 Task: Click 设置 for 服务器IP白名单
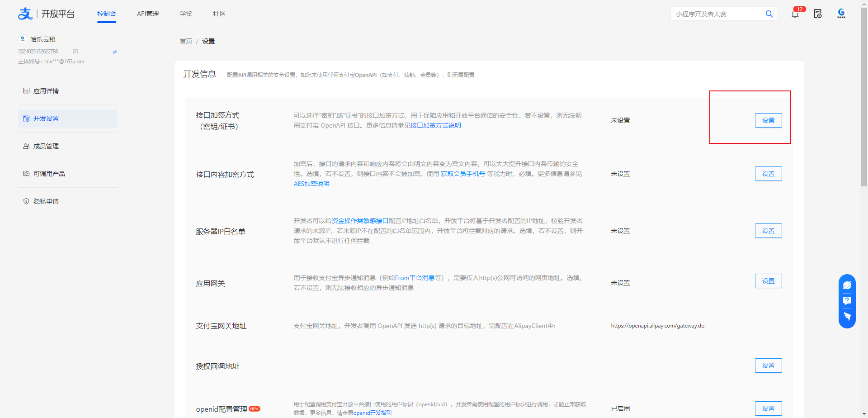(x=768, y=231)
